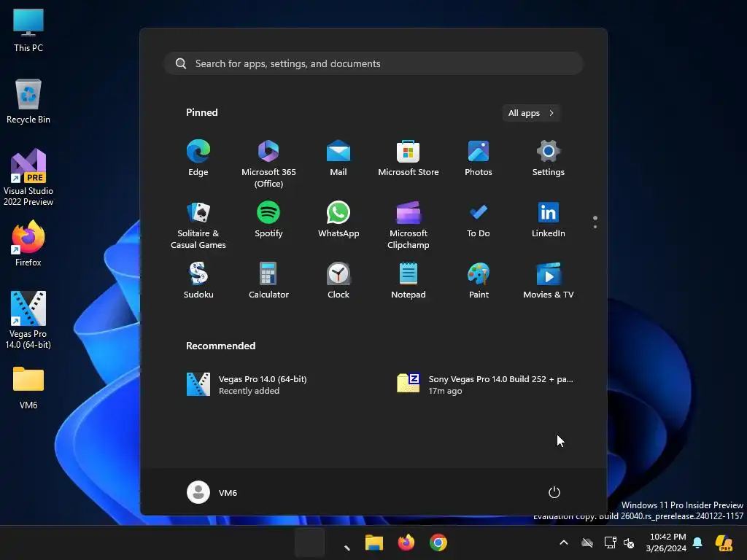Open Copilot preview icon in taskbar
This screenshot has width=747, height=560.
pyautogui.click(x=724, y=542)
